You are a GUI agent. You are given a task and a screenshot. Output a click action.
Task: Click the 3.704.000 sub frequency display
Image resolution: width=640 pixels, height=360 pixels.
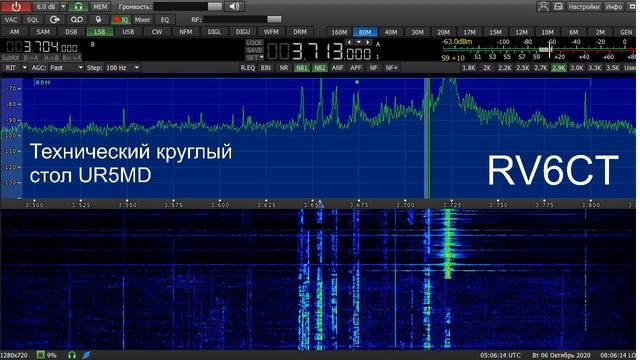click(x=41, y=47)
